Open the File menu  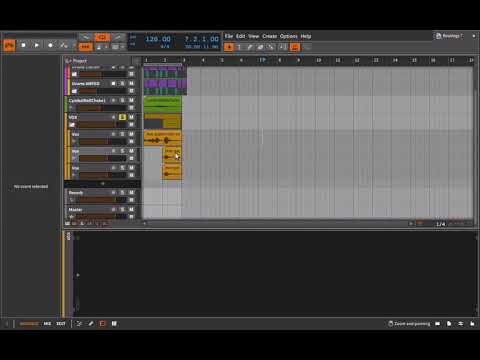tap(229, 36)
